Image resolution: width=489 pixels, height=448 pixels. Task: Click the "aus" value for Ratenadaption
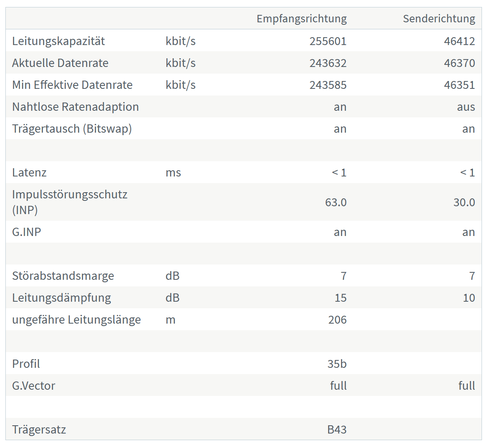466,107
